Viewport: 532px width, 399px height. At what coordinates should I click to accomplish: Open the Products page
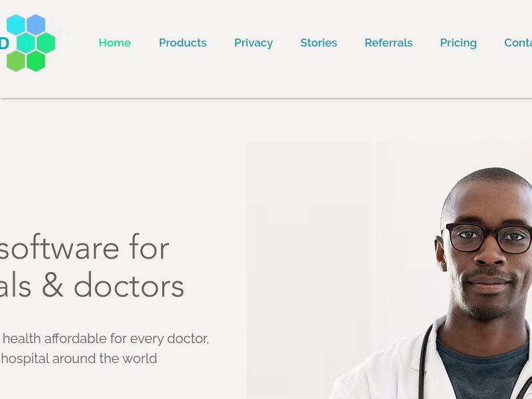tap(183, 43)
